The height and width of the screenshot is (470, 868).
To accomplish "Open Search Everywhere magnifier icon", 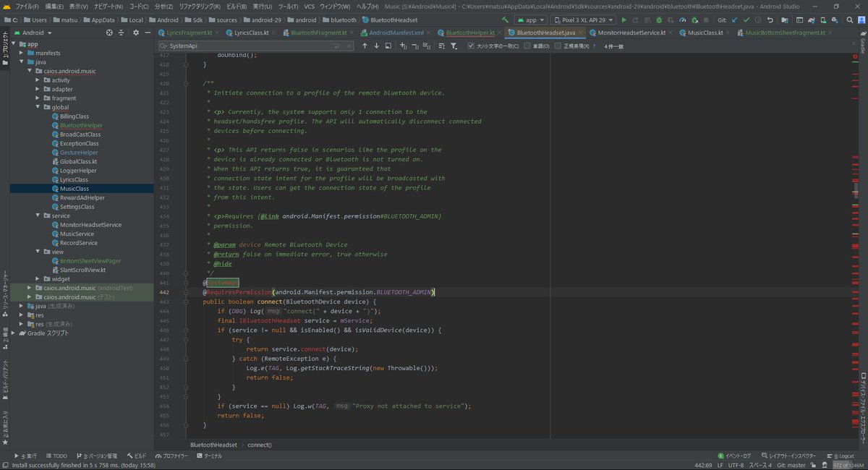I will click(849, 20).
